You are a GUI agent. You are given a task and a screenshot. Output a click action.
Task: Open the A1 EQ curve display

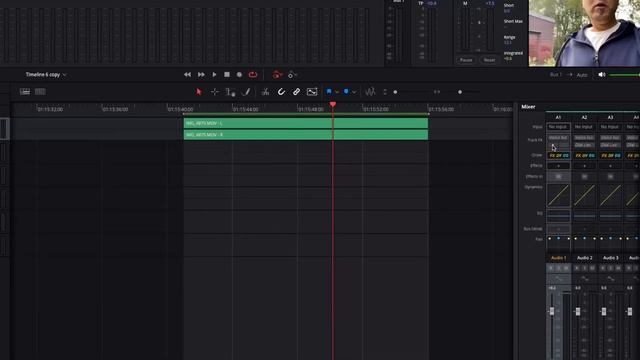pos(558,216)
